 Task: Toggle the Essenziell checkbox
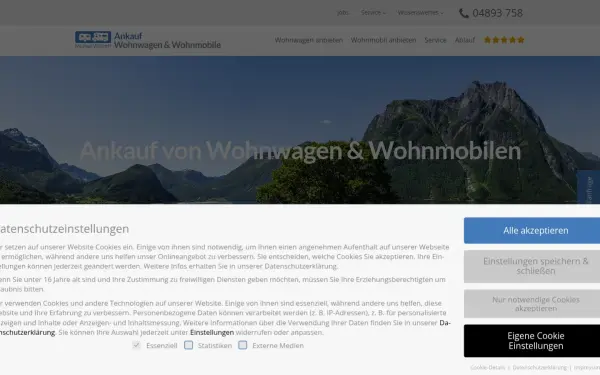pyautogui.click(x=136, y=345)
